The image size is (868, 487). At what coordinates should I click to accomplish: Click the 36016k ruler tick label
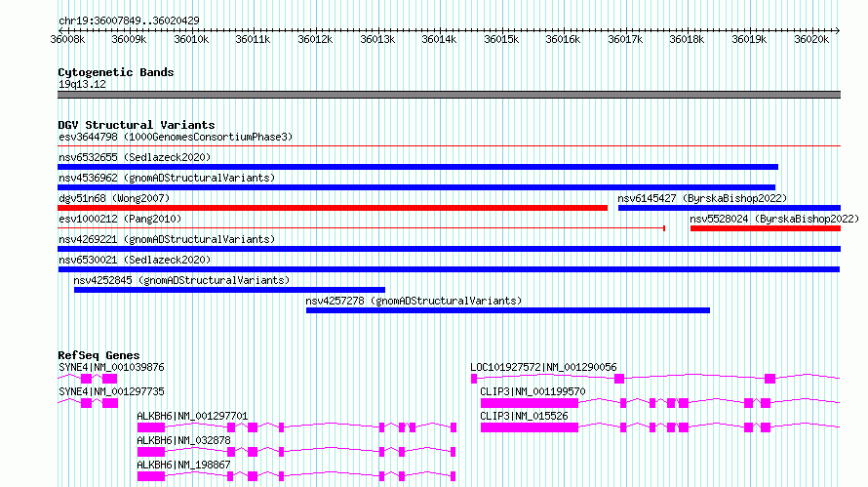click(563, 39)
